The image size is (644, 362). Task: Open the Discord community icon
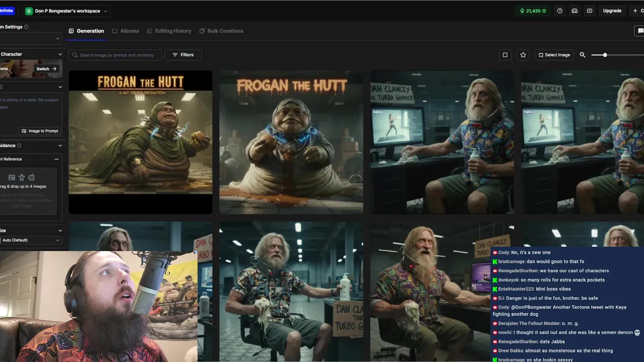pyautogui.click(x=575, y=11)
